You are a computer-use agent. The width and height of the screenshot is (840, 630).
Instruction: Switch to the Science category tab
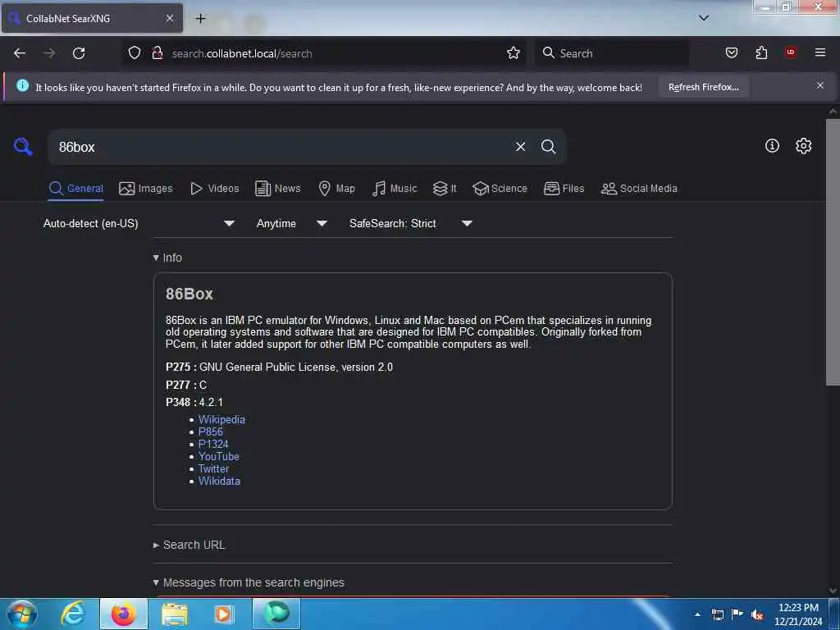coord(500,189)
